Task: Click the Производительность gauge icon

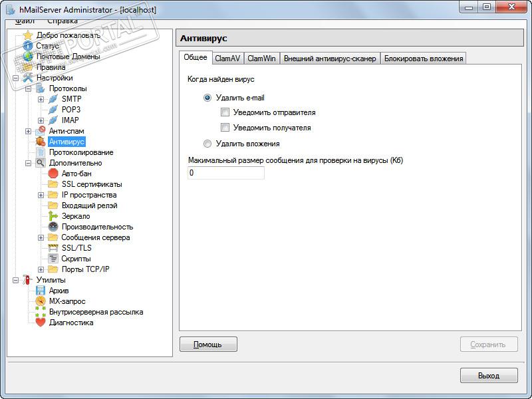Action: (x=53, y=227)
